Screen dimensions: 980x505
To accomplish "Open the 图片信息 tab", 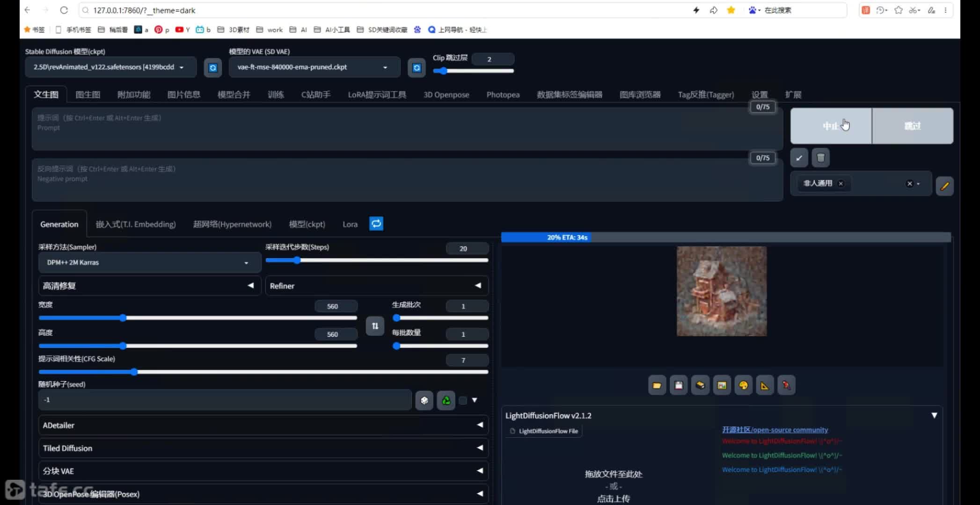I will click(184, 94).
